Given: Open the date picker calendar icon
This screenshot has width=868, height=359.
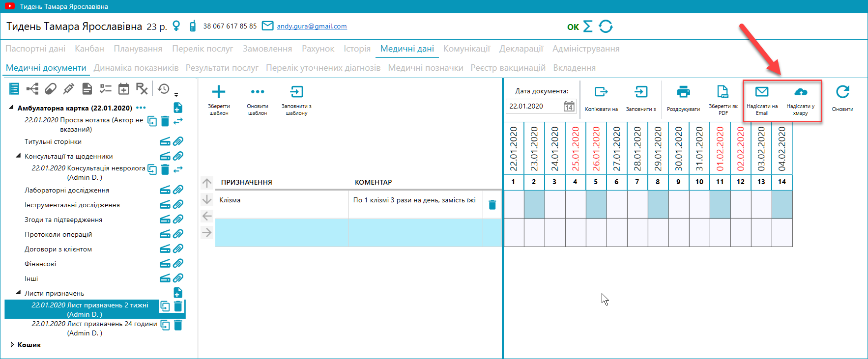Looking at the screenshot, I should (x=569, y=107).
